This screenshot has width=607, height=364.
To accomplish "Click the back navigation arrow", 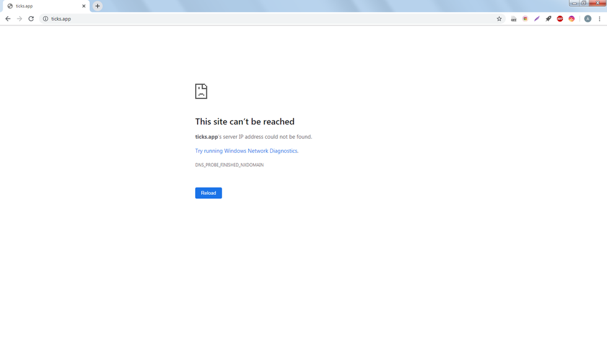I will coord(8,19).
